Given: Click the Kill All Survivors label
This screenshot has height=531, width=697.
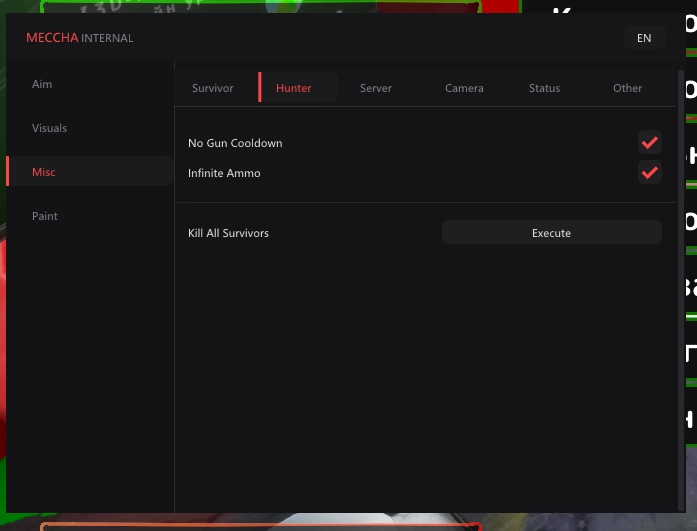Looking at the screenshot, I should 228,233.
